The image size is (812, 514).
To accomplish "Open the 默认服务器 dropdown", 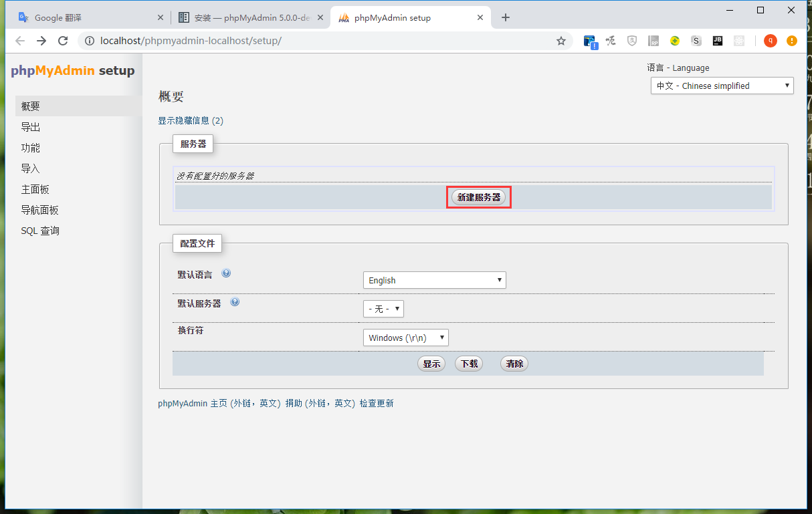I will [x=383, y=309].
